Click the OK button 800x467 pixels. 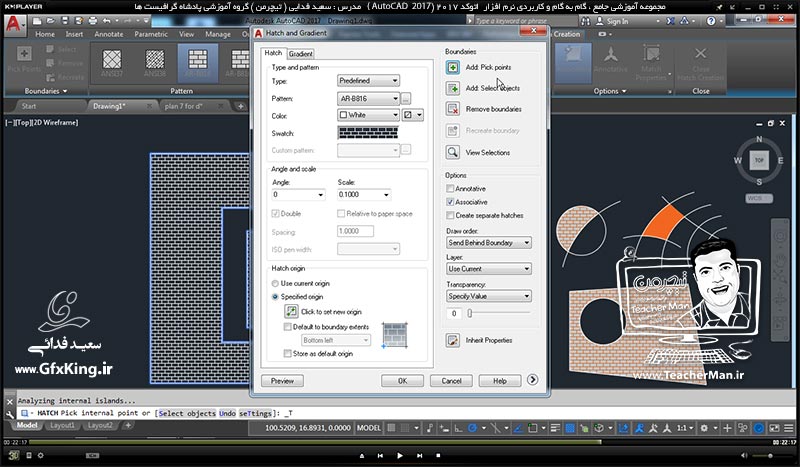(x=403, y=381)
